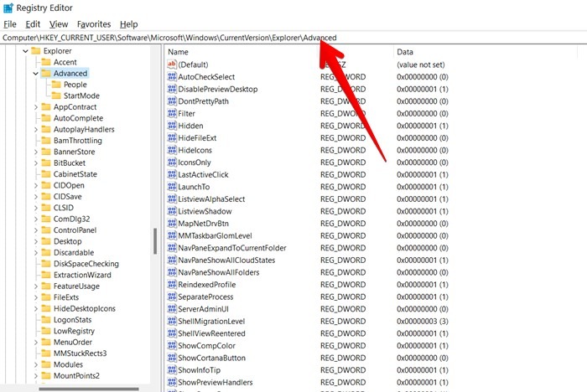Select the HideIcons DWORD icon
Image resolution: width=587 pixels, height=392 pixels.
click(x=172, y=150)
